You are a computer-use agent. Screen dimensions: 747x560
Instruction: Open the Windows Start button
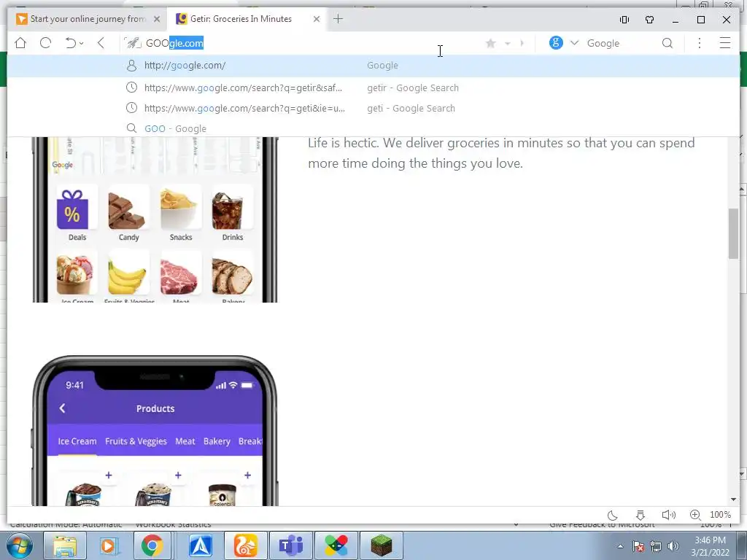tap(18, 545)
